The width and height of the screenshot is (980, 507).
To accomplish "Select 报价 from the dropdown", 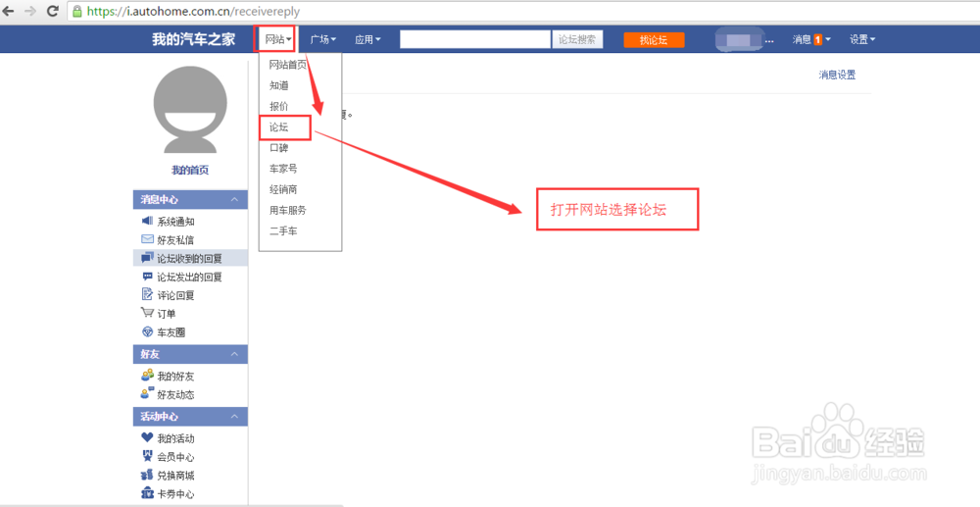I will (278, 106).
